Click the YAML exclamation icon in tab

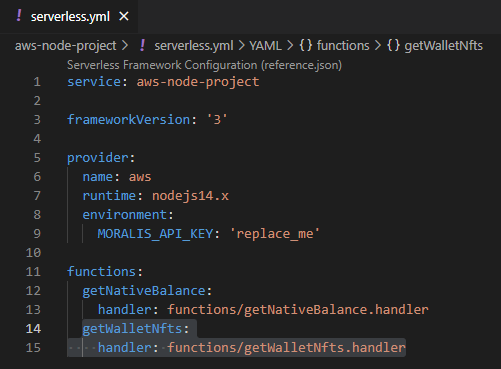point(19,16)
